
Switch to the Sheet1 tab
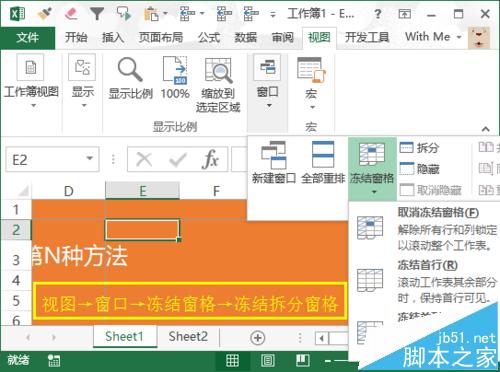coord(124,336)
